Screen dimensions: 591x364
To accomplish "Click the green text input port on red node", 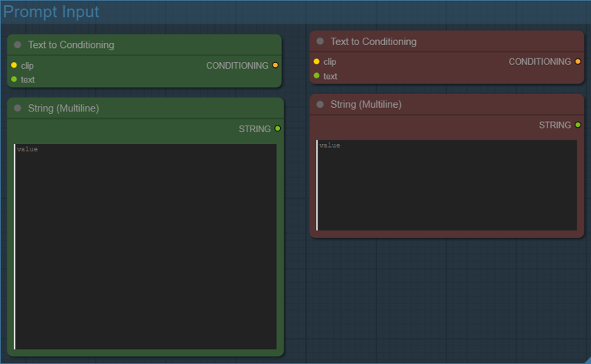I will point(317,75).
